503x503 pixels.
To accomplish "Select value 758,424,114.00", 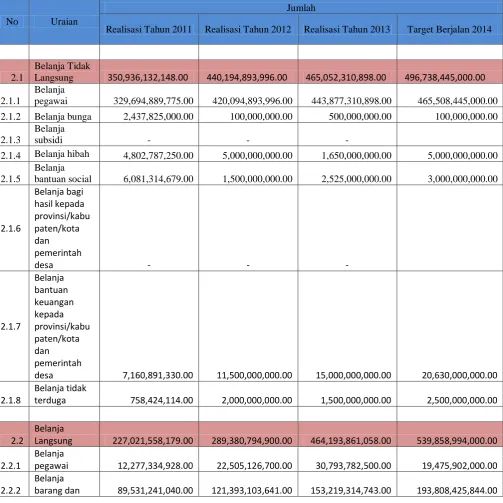I will tap(162, 400).
